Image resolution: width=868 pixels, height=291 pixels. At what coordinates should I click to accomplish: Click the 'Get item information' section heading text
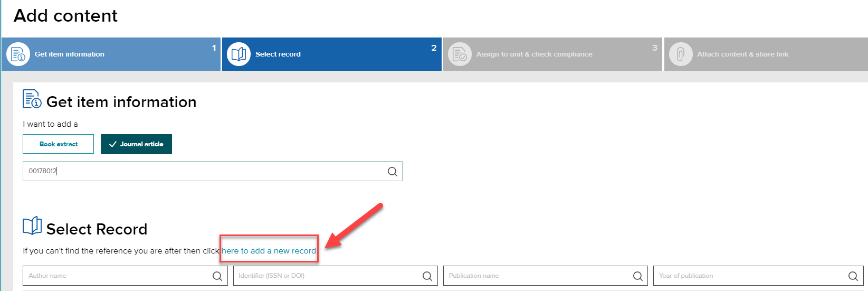(x=121, y=102)
